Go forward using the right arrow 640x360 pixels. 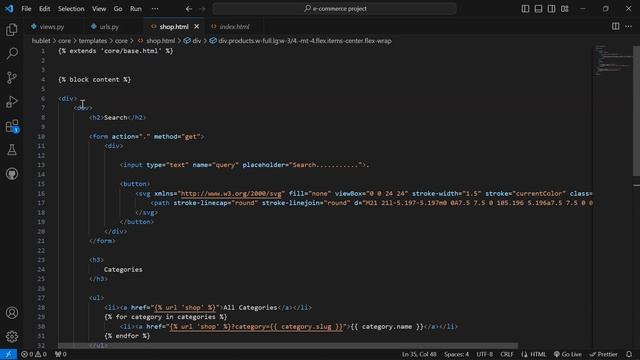[202, 9]
